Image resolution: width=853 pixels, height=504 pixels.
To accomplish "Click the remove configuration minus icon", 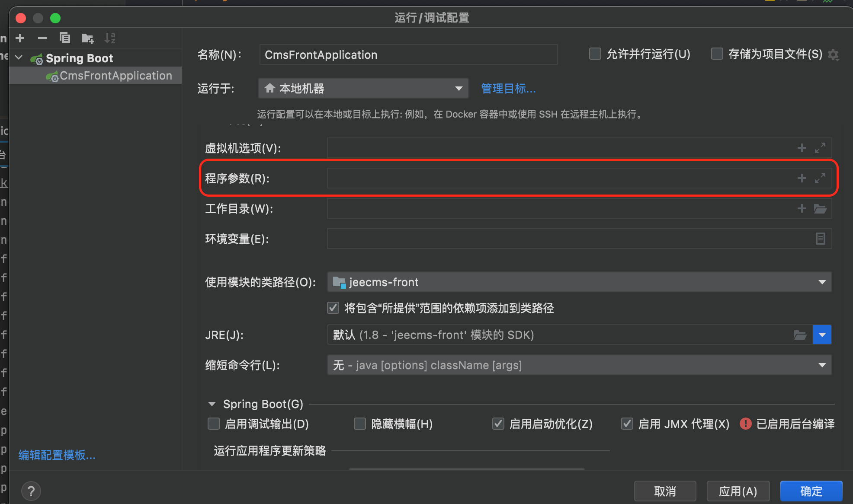I will coord(42,38).
